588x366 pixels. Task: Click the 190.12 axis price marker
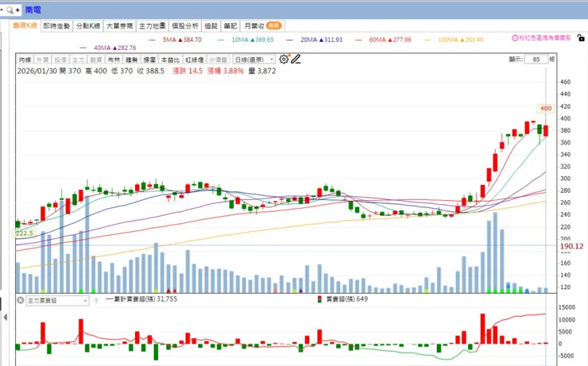pos(571,246)
